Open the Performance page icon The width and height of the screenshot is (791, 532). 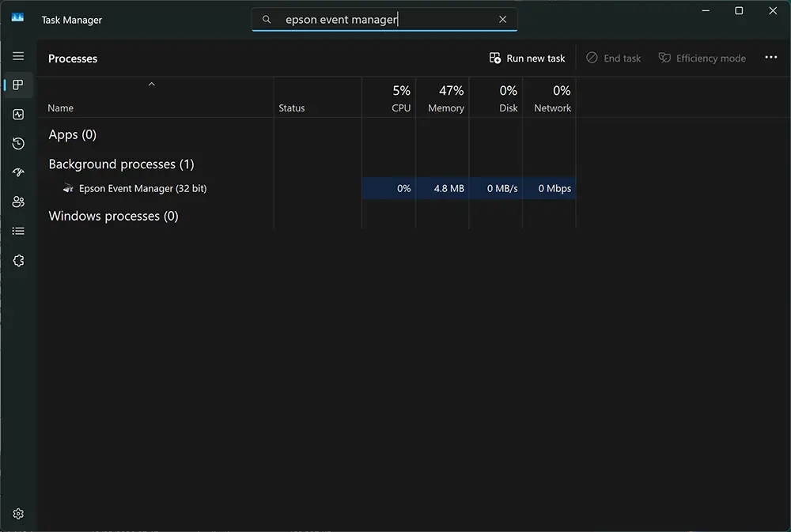tap(18, 115)
